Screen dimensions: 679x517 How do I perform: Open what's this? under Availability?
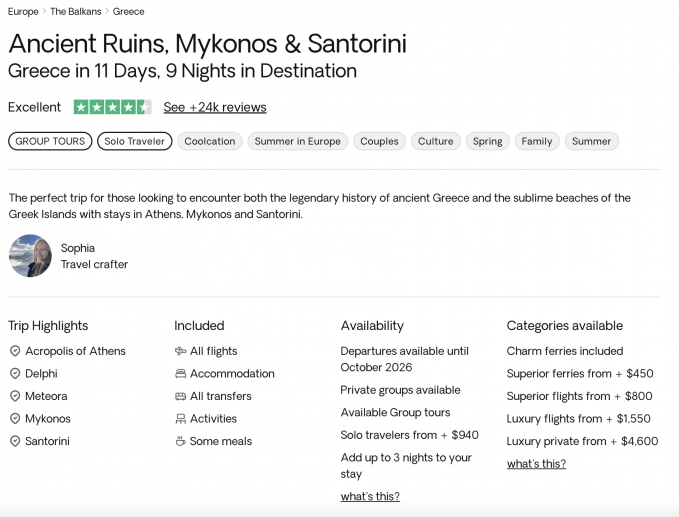370,496
